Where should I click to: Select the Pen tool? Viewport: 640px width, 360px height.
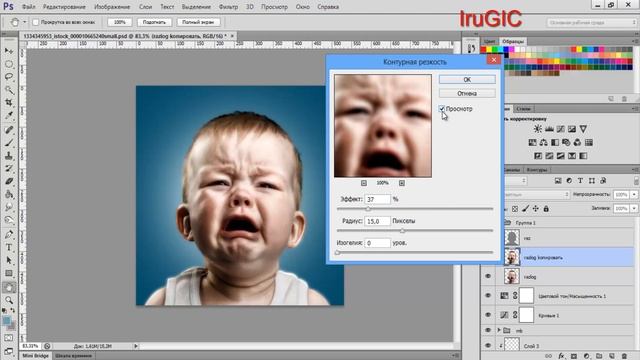click(x=9, y=234)
